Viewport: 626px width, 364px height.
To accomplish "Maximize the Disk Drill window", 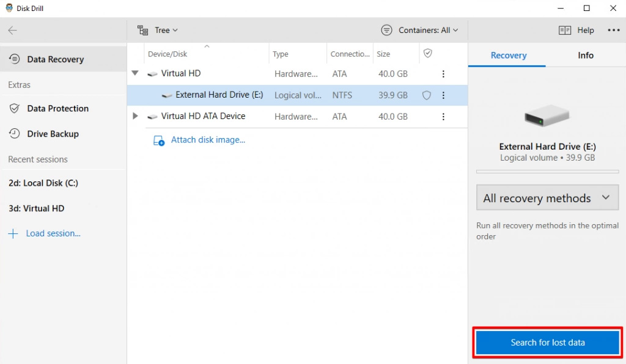I will coord(586,9).
